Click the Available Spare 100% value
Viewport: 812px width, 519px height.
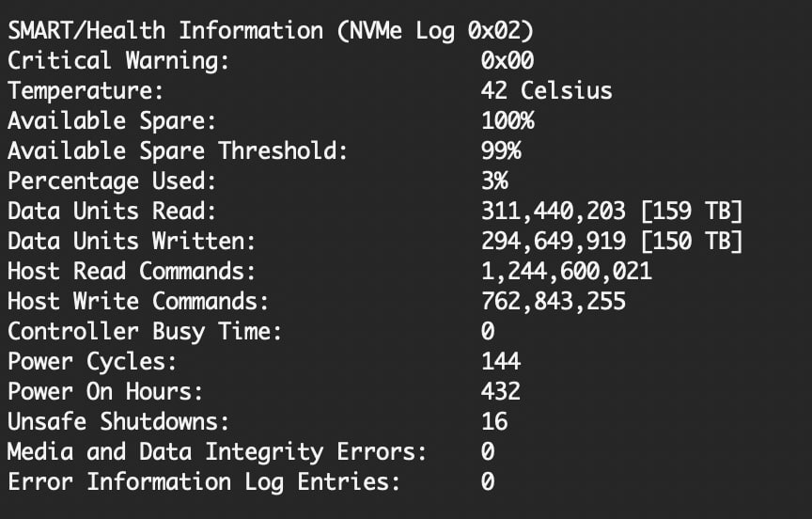point(507,120)
